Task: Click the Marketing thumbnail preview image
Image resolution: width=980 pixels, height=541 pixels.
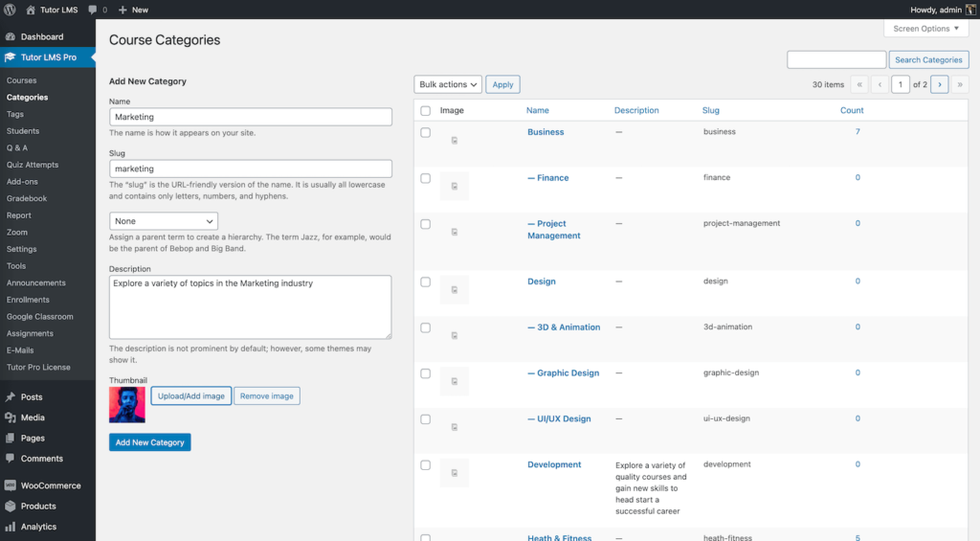Action: [x=127, y=405]
